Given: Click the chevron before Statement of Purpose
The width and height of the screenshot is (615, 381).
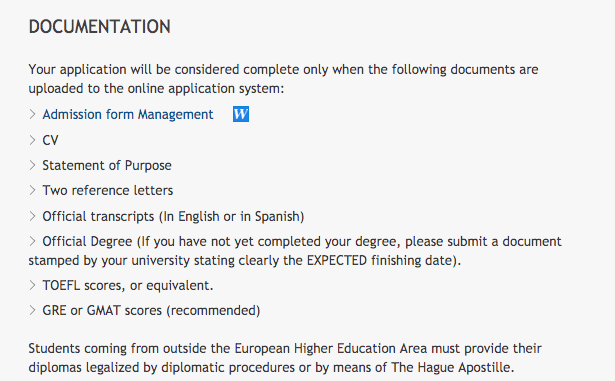Looking at the screenshot, I should [x=32, y=165].
